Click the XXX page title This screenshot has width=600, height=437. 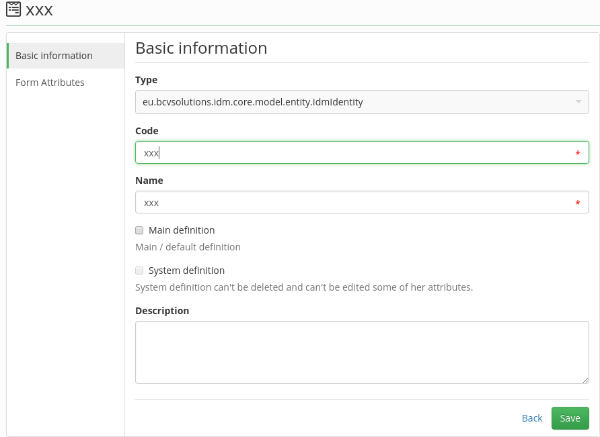[39, 10]
